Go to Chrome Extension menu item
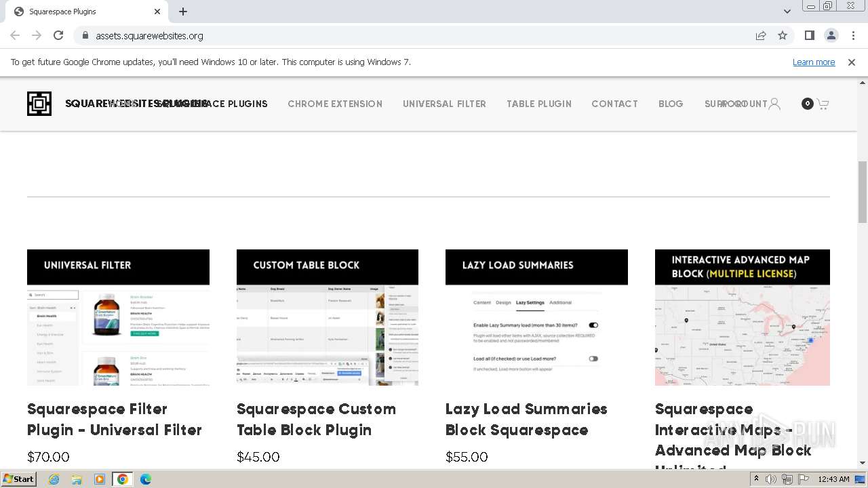Viewport: 868px width, 488px height. (x=335, y=104)
